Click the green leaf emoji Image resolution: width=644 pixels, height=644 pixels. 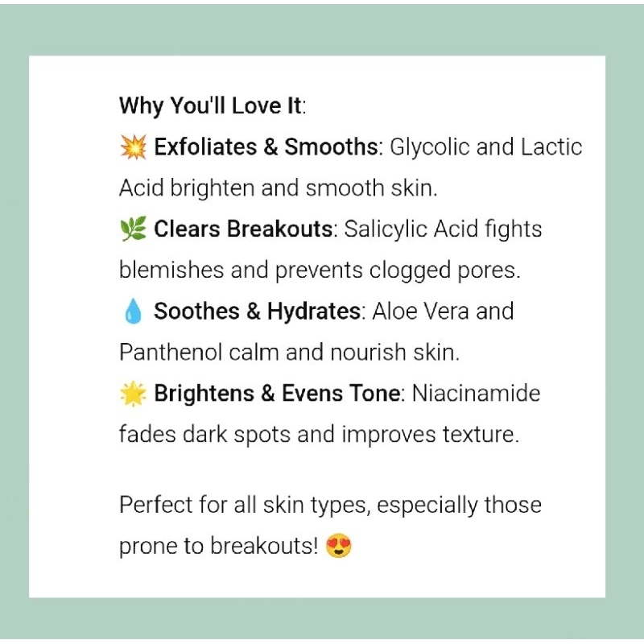[132, 229]
